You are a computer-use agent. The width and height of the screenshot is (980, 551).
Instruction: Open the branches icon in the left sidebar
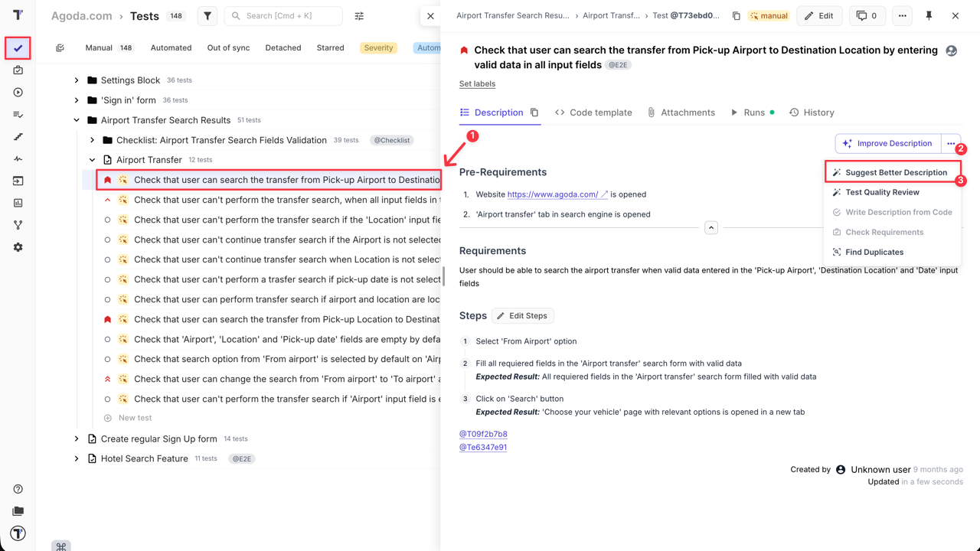18,224
